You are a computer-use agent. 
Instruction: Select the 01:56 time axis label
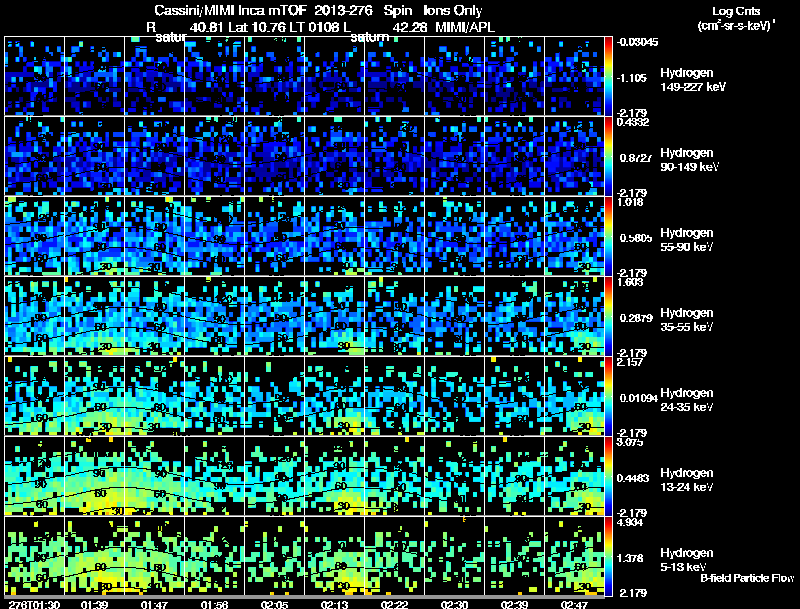click(214, 604)
